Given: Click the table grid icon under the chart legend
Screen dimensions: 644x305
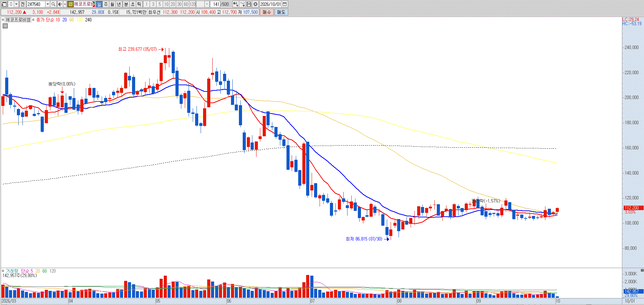Looking at the screenshot, I should (x=5, y=26).
